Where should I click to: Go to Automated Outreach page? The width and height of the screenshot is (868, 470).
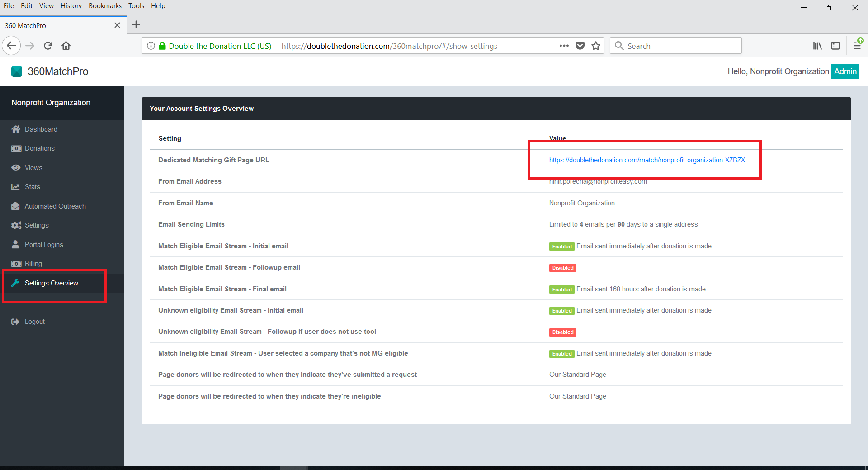tap(55, 206)
